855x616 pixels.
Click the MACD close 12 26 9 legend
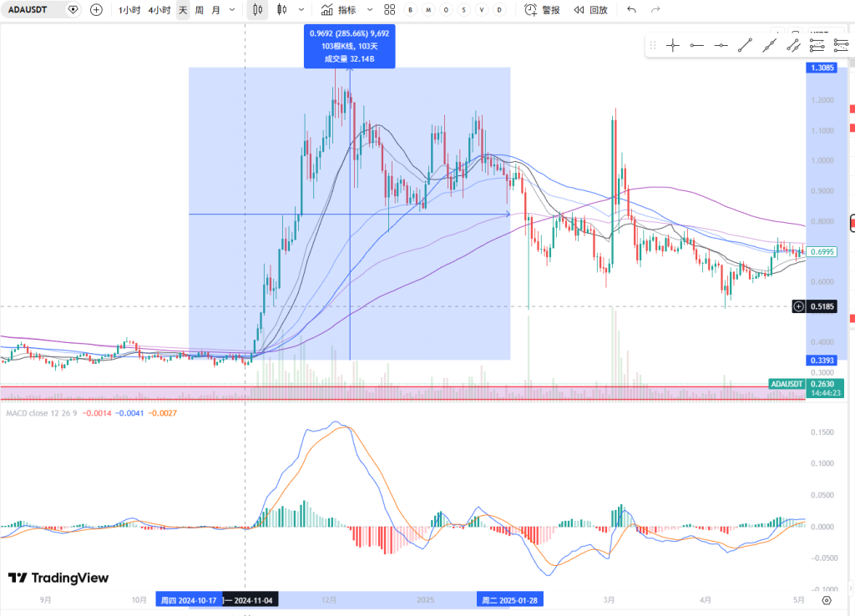(x=42, y=412)
